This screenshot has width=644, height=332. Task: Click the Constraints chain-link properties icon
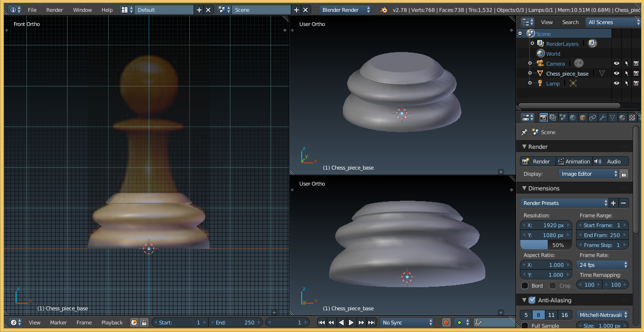593,118
